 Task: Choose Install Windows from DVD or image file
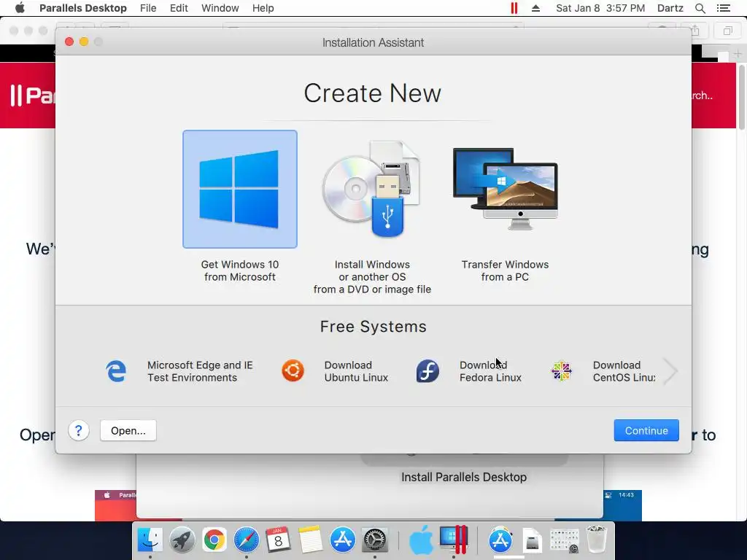(372, 189)
